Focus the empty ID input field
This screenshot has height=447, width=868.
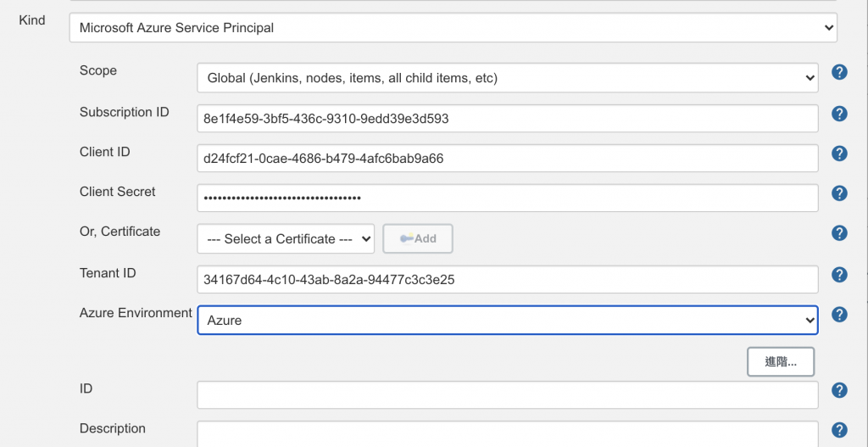507,394
